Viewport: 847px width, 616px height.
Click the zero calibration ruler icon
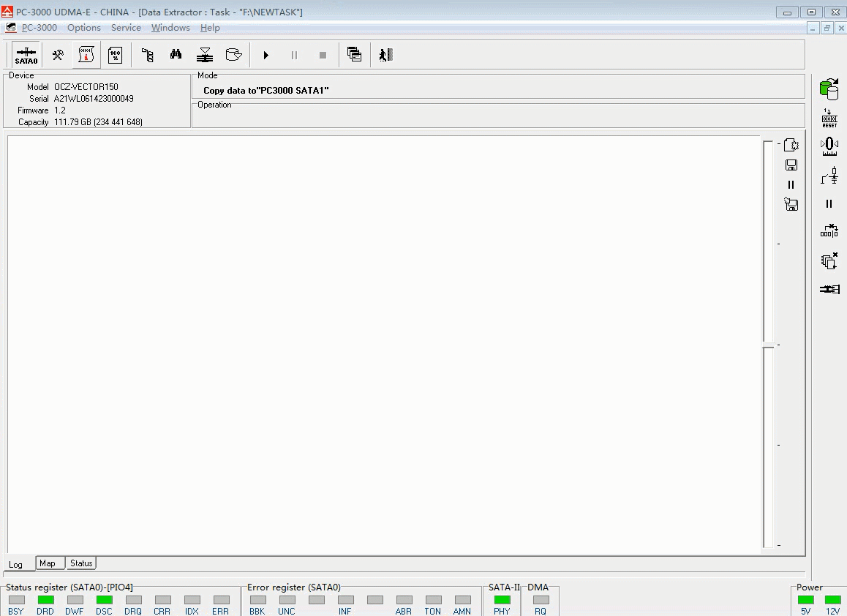[x=829, y=146]
